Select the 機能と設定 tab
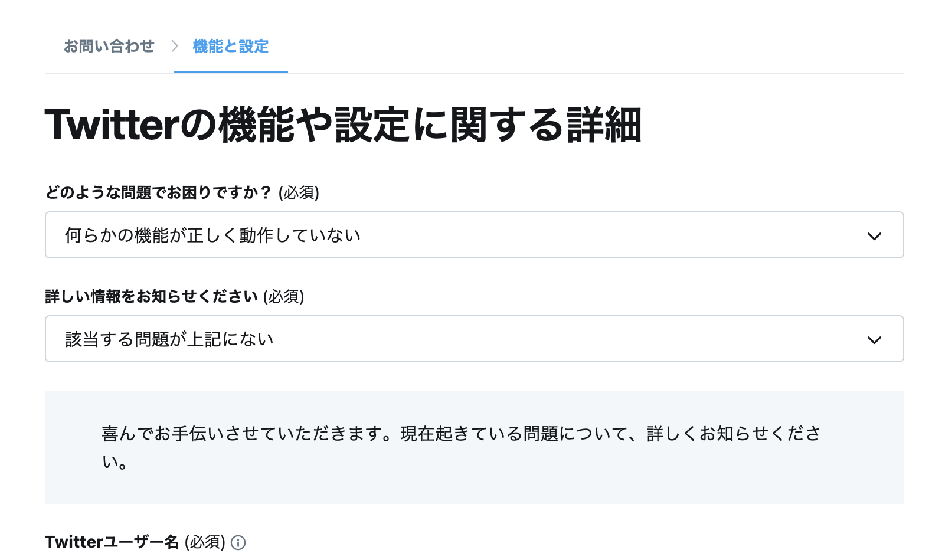Viewport: 942px width, 560px height. tap(231, 46)
